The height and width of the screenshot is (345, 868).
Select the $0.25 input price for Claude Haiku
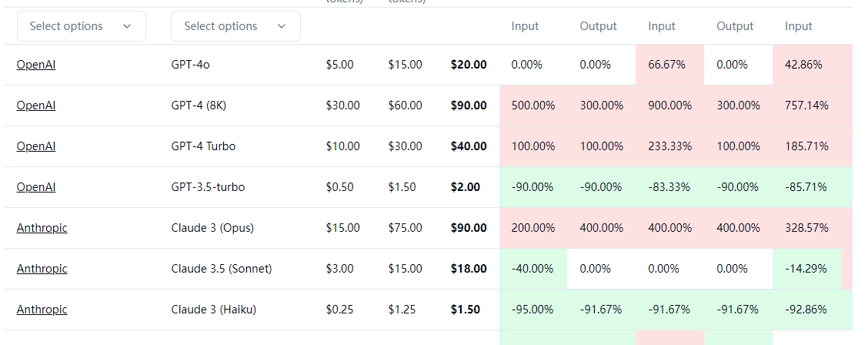[x=339, y=310]
